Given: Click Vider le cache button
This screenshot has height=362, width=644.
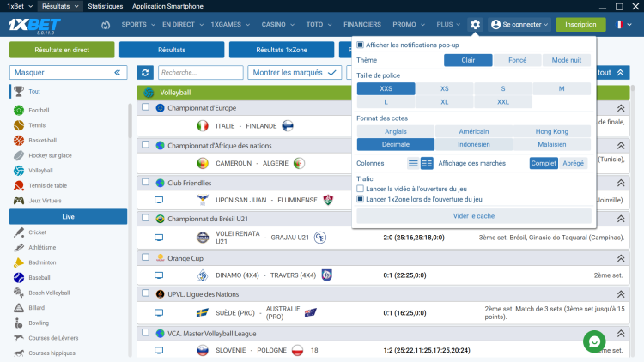Looking at the screenshot, I should coord(473,216).
